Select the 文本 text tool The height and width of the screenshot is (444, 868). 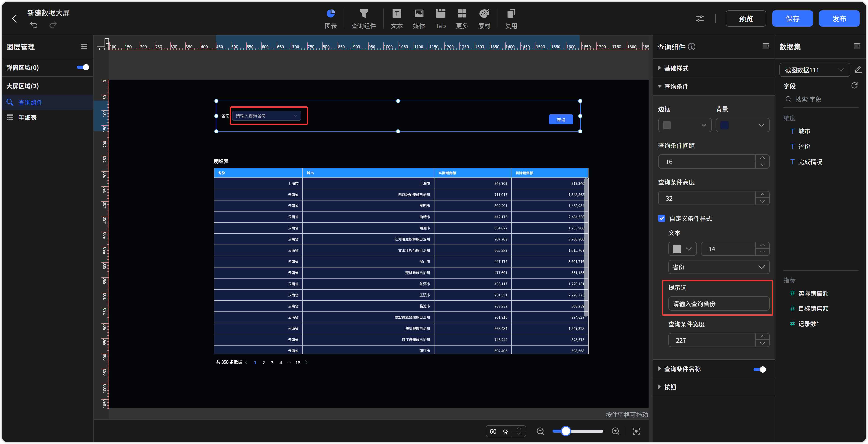pyautogui.click(x=397, y=18)
